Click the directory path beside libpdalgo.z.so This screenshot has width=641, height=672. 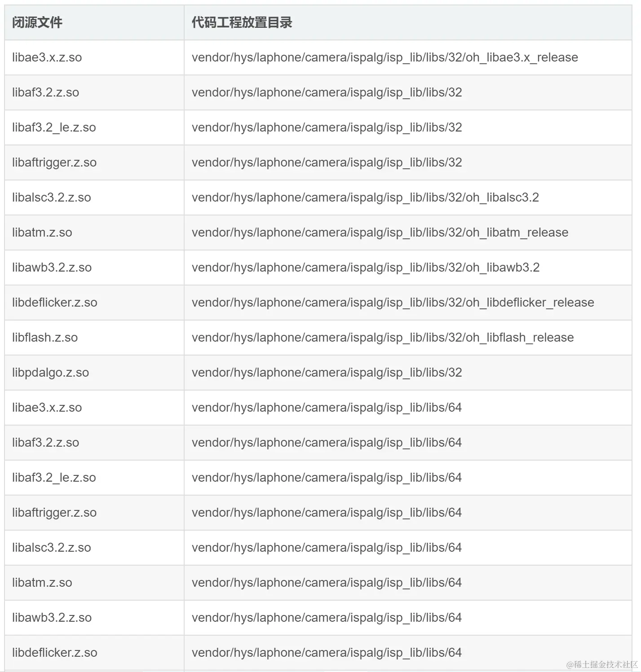click(327, 373)
